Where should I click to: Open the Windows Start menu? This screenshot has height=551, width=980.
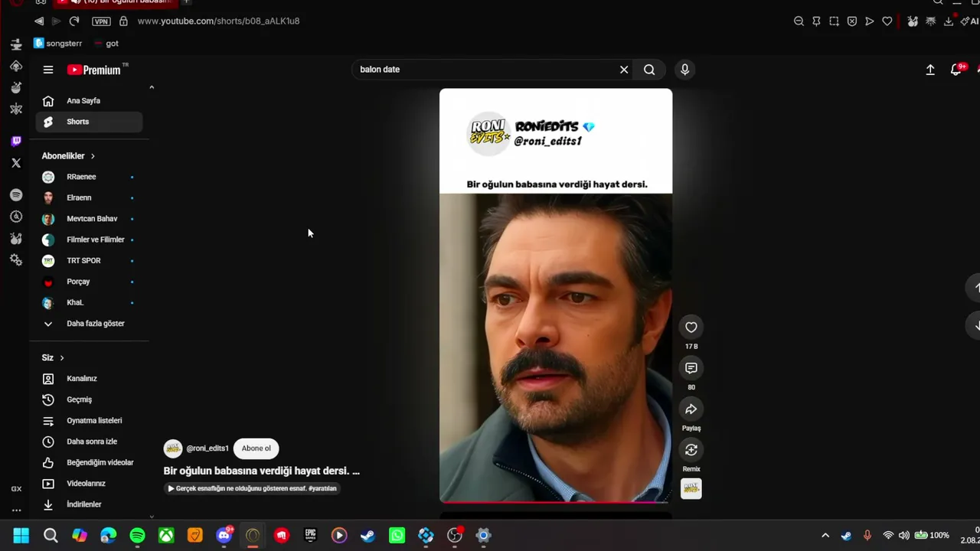click(21, 536)
